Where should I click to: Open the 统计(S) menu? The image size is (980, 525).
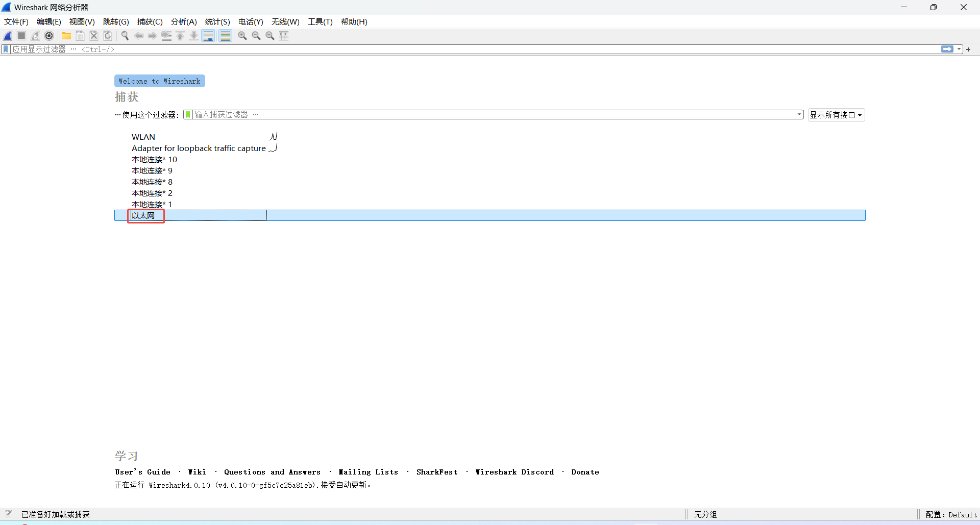217,22
